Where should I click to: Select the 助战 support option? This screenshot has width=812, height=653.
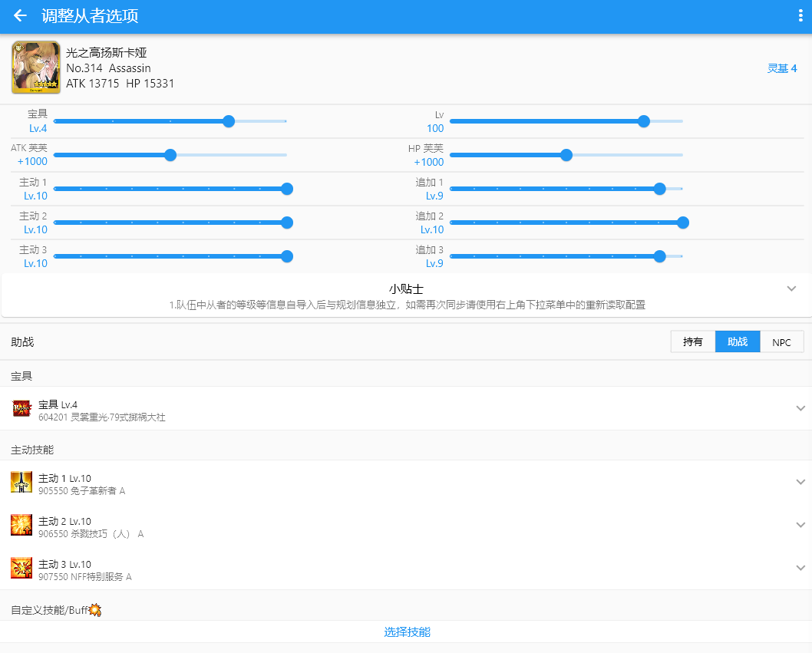pos(738,341)
